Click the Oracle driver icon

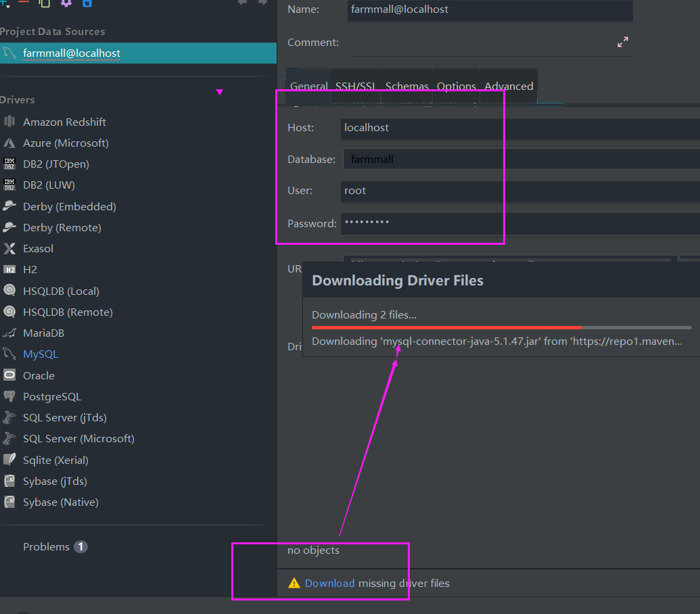(9, 375)
